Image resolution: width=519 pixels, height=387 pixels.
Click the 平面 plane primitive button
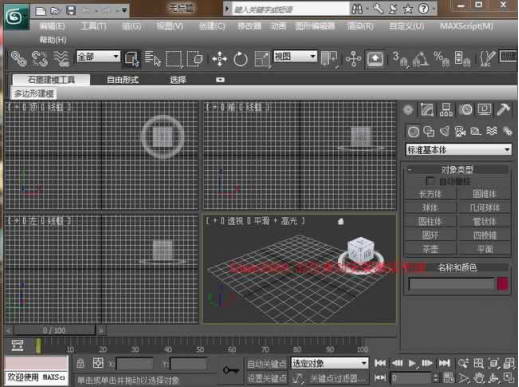click(485, 249)
